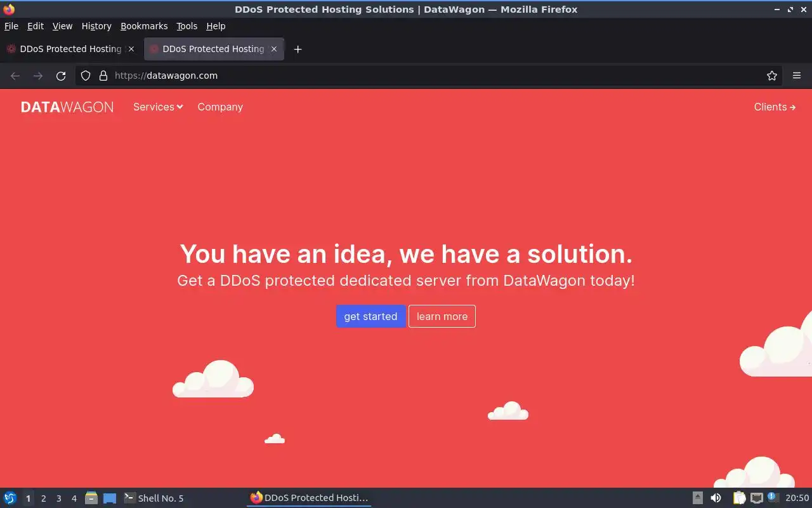Open the Help menu
The image size is (812, 508).
(216, 26)
